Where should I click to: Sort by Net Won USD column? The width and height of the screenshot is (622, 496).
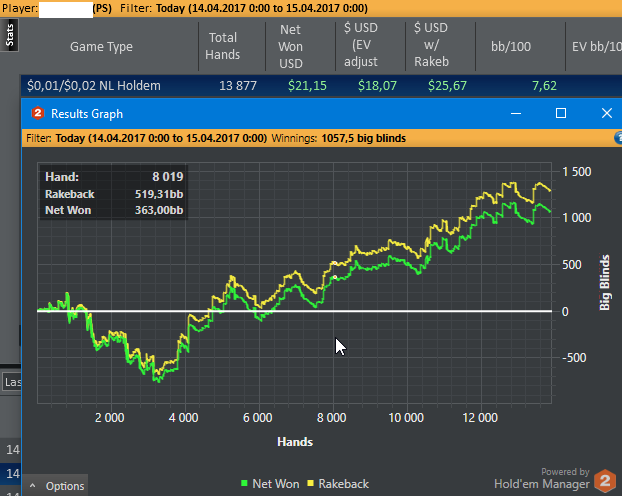[x=290, y=46]
